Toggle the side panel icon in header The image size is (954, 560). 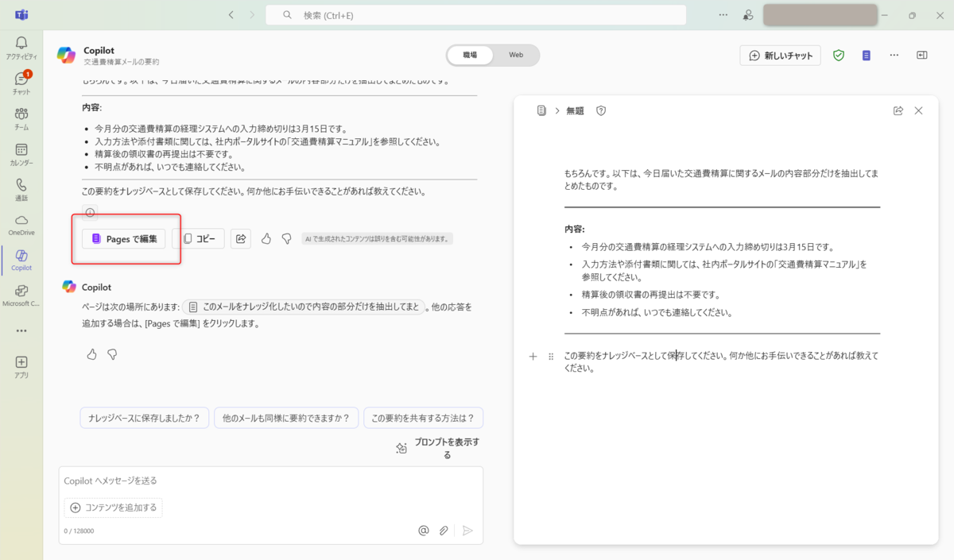pos(921,56)
